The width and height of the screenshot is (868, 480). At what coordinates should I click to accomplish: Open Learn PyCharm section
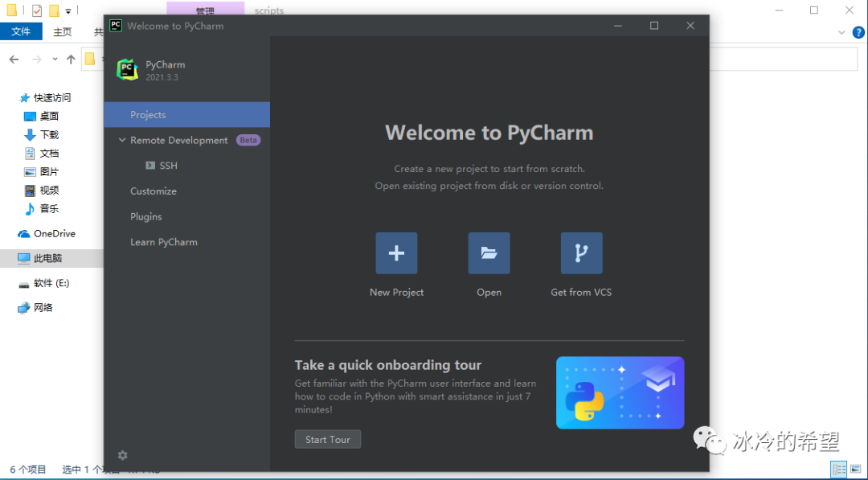coord(164,242)
